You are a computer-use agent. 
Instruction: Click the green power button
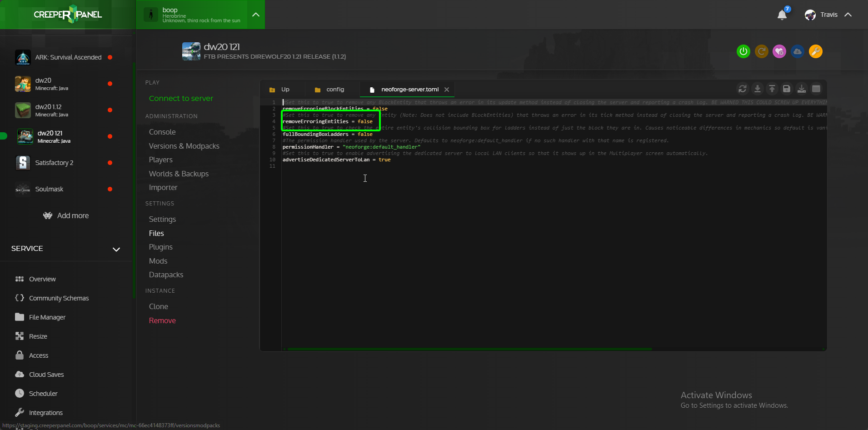click(743, 51)
